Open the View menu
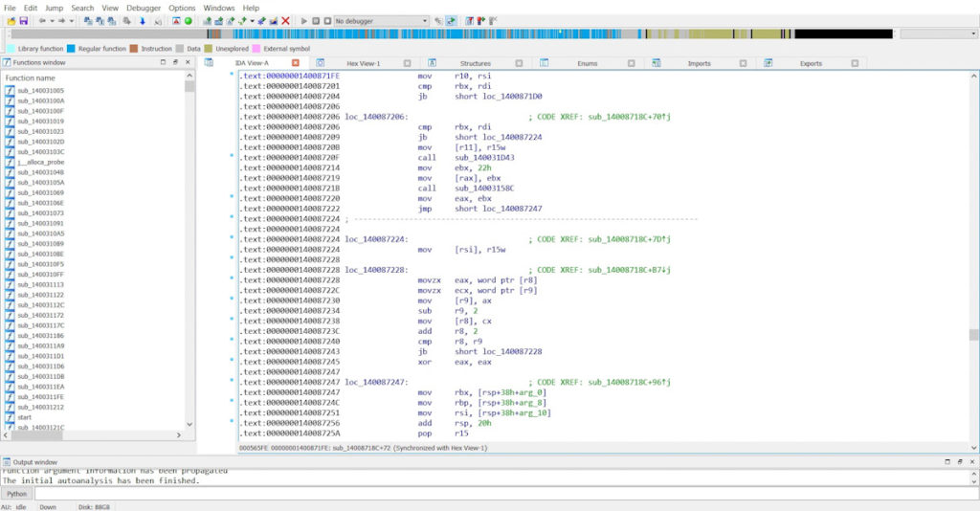Image resolution: width=980 pixels, height=511 pixels. click(x=110, y=8)
